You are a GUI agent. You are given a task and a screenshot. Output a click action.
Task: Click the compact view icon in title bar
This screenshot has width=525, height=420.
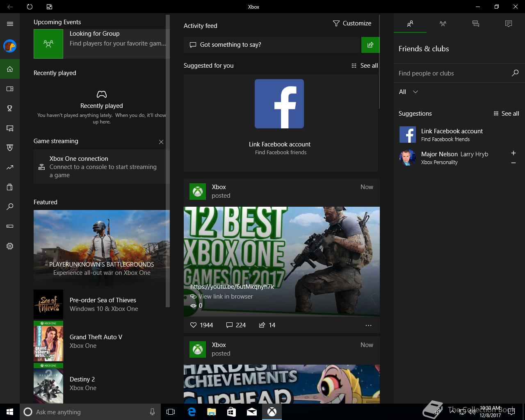[x=49, y=7]
